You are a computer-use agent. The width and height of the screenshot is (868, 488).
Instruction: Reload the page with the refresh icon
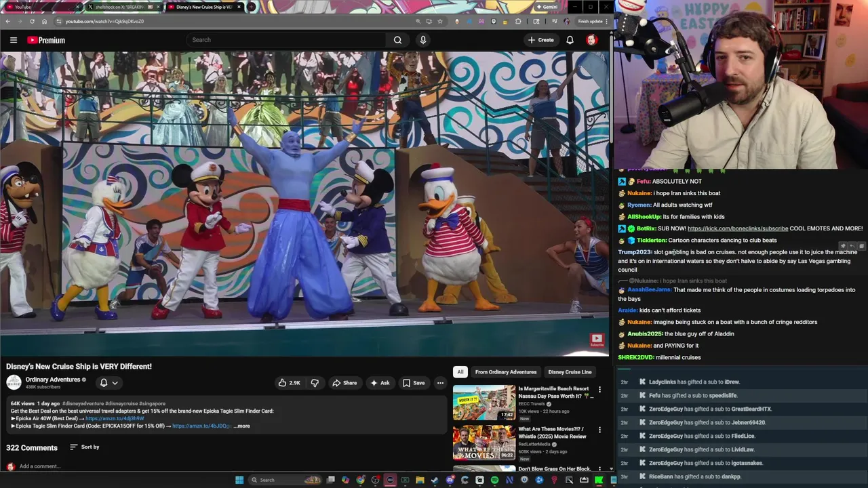pos(32,21)
